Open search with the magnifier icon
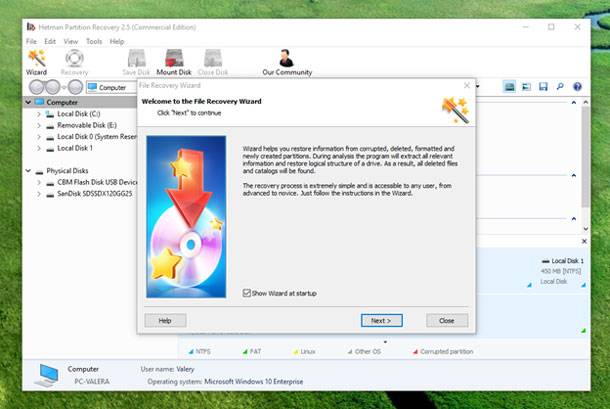 point(560,87)
